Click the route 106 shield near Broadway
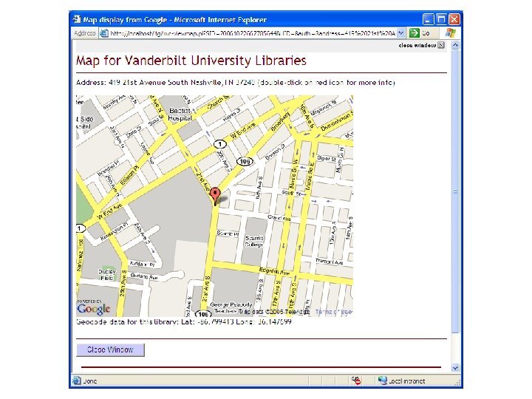Viewport: 532px width, 399px height. [245, 162]
